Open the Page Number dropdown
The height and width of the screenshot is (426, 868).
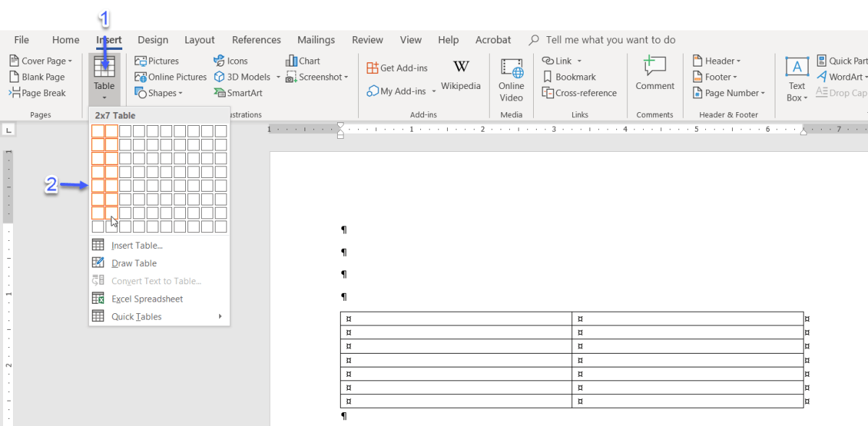(729, 93)
